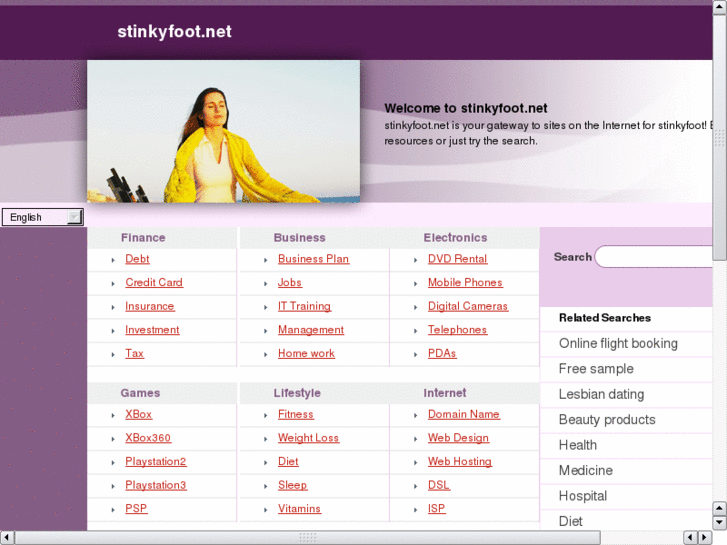Image resolution: width=727 pixels, height=545 pixels.
Task: Open the Debt link
Action: 137,259
